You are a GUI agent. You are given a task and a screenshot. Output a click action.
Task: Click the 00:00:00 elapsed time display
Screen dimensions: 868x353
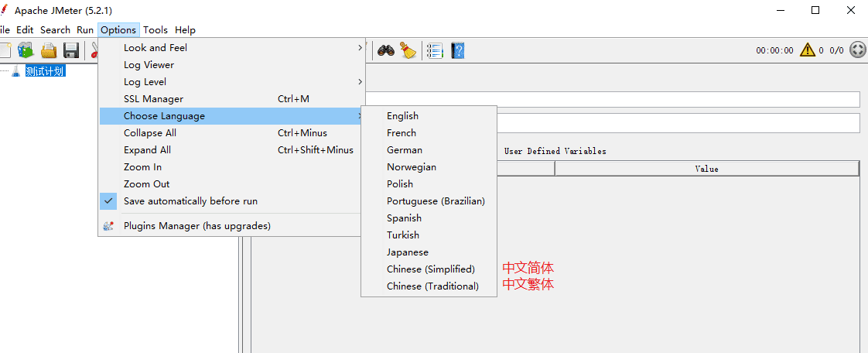click(774, 50)
